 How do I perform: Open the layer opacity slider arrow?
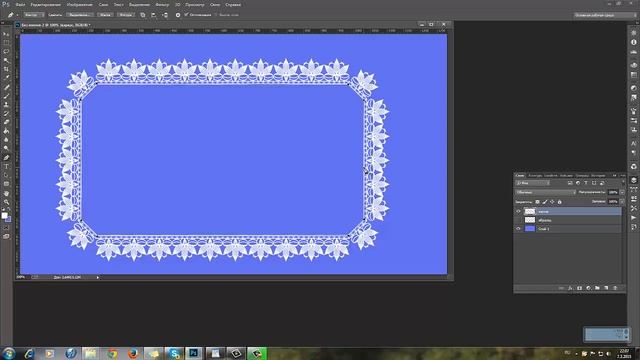pyautogui.click(x=622, y=192)
